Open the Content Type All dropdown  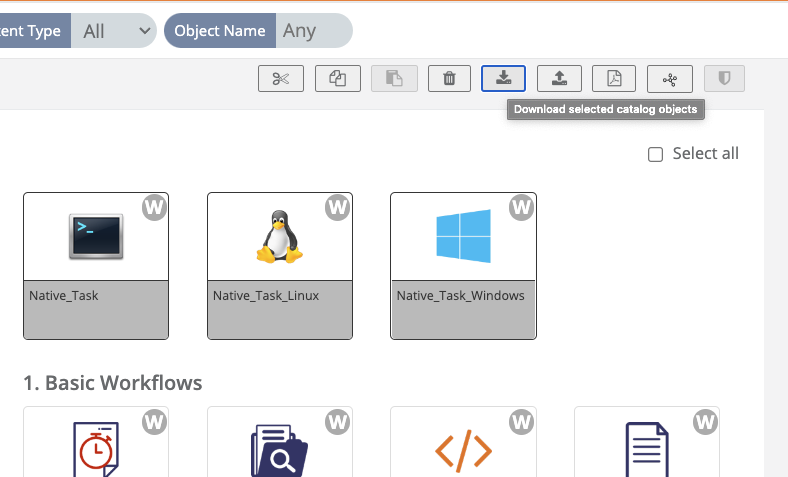tap(114, 31)
